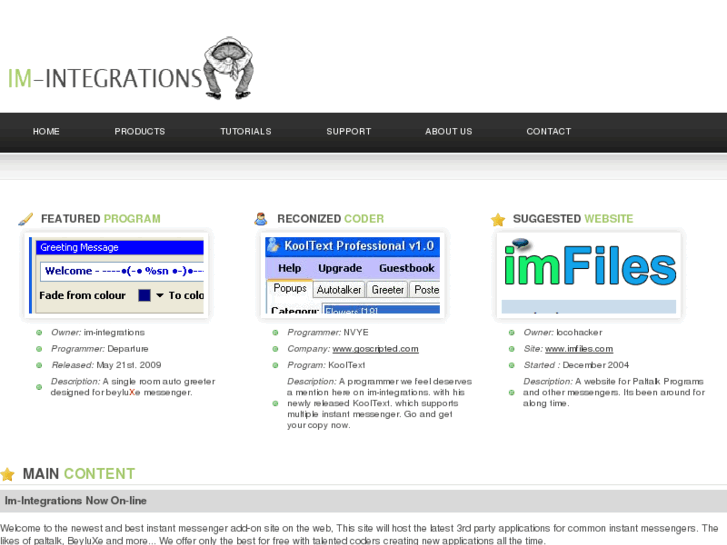Open the Tutorials section

(x=246, y=131)
